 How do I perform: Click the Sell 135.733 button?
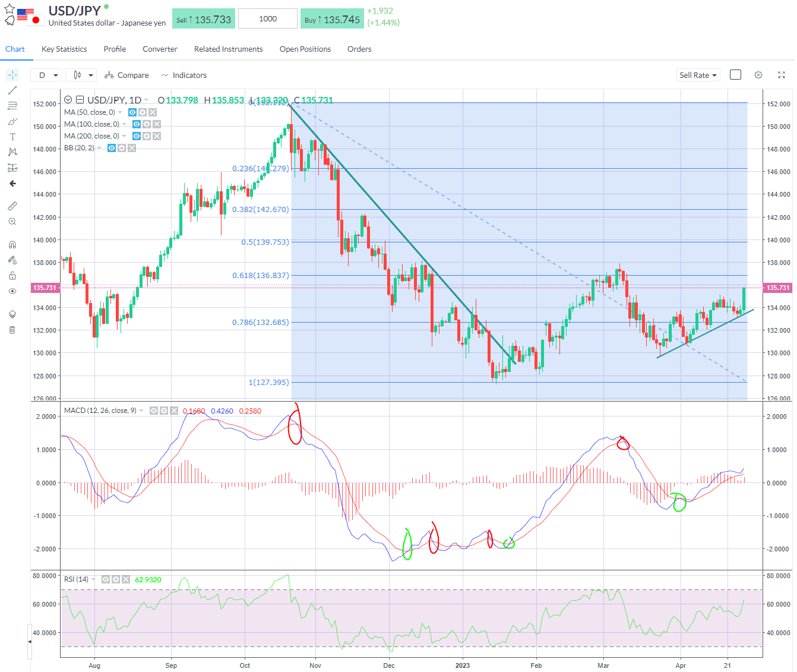[204, 19]
